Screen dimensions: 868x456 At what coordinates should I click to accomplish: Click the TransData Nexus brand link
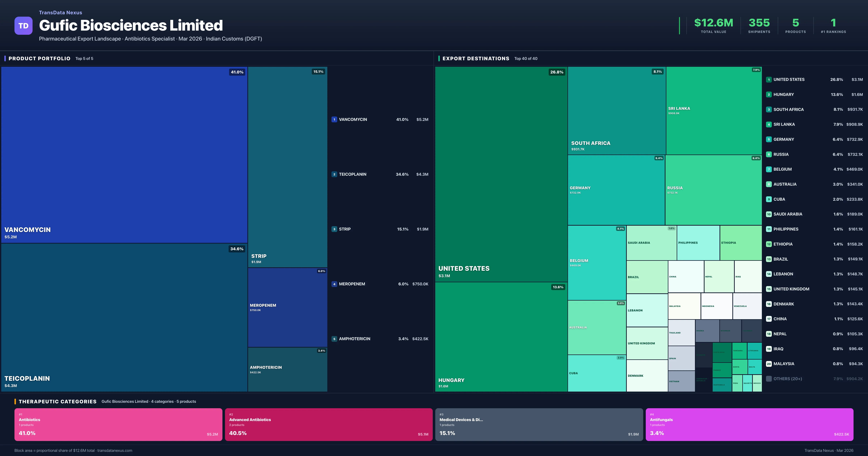coord(60,12)
